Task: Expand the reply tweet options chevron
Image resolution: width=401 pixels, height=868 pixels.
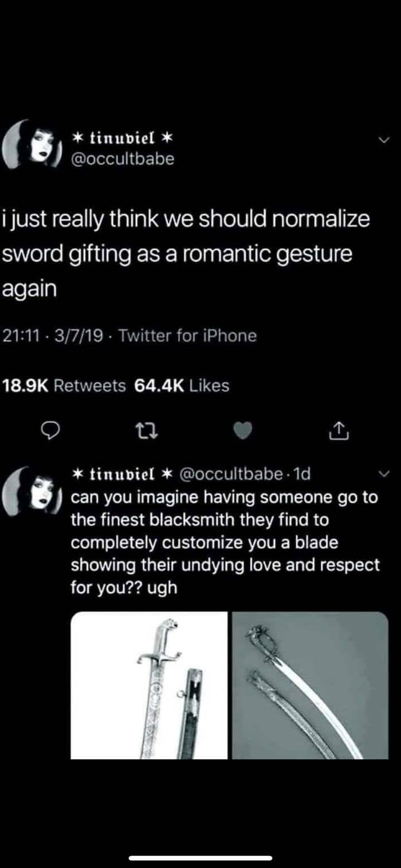Action: click(x=385, y=473)
